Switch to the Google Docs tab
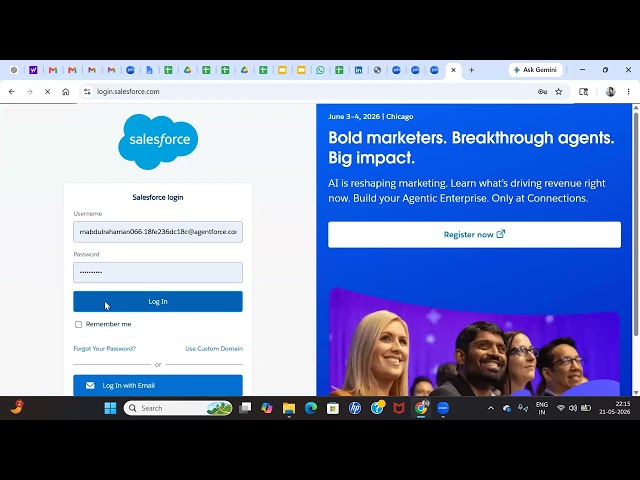640x480 pixels. (149, 70)
